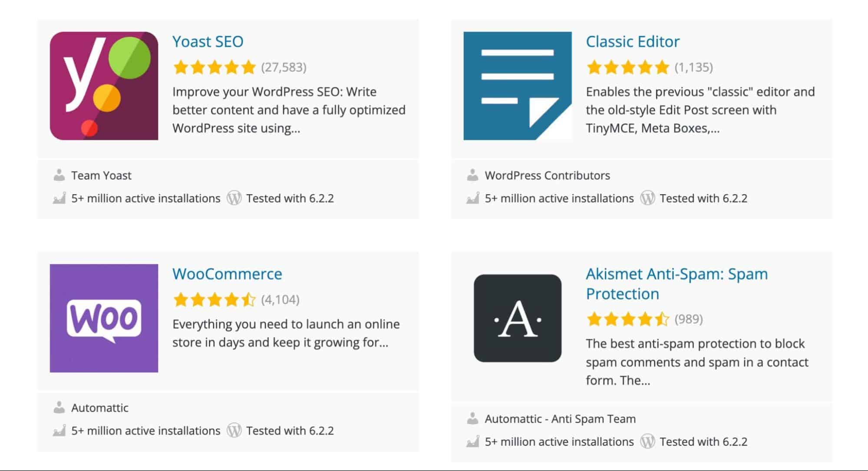The image size is (868, 471).
Task: Click the WooCommerce star rating
Action: (x=214, y=300)
